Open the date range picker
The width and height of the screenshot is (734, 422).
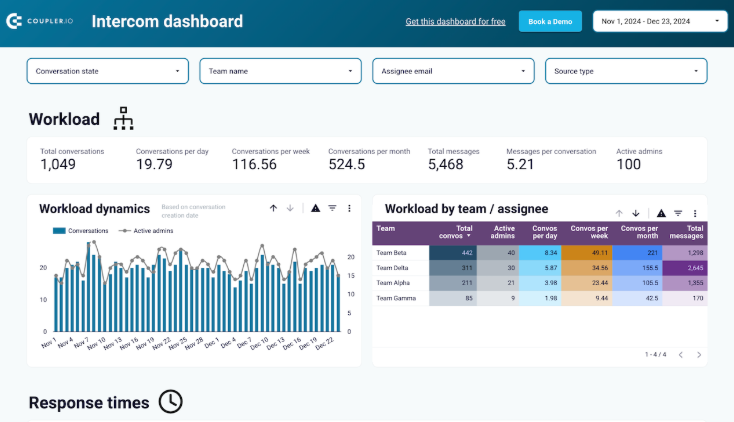(x=662, y=21)
